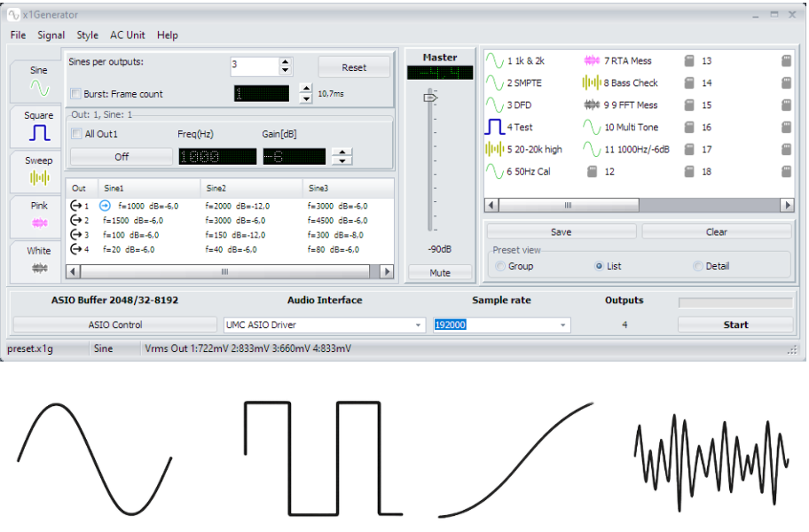Load the 8 Bass Check preset
The height and width of the screenshot is (532, 809).
pos(592,83)
